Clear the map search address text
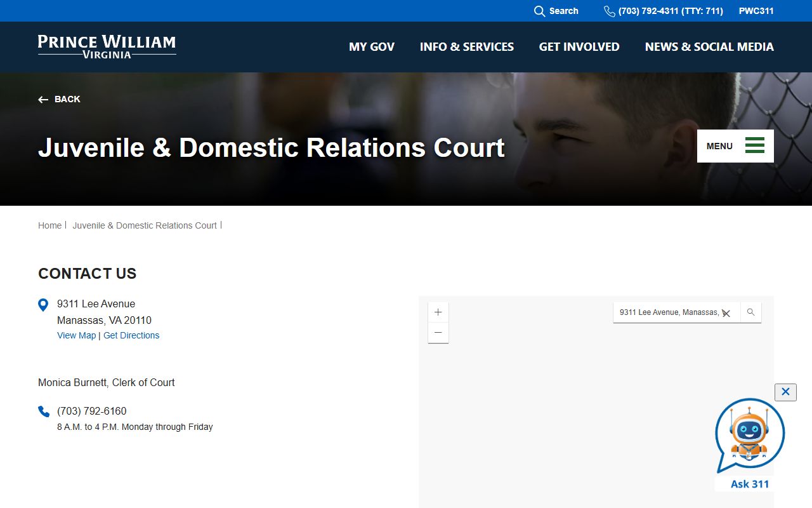 point(726,313)
